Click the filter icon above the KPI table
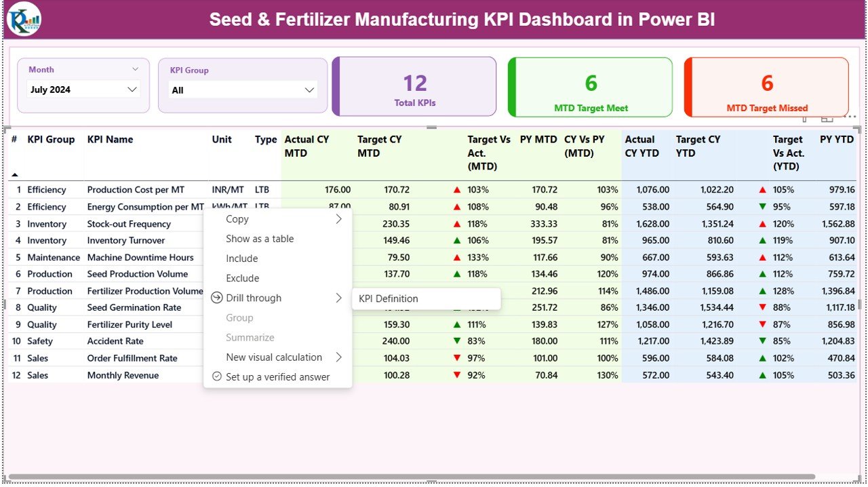Viewport: 868px width, 487px height. (804, 119)
